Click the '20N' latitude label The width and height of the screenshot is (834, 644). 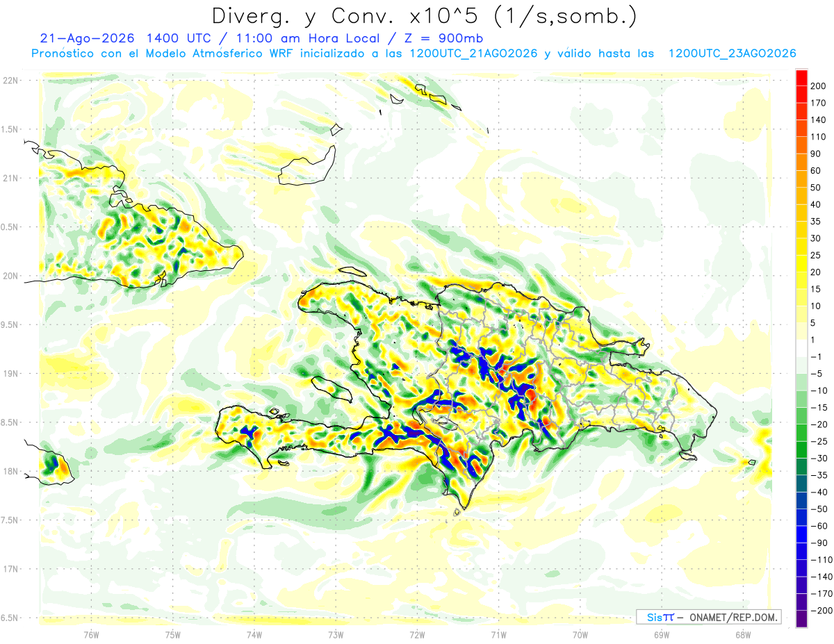(x=10, y=276)
